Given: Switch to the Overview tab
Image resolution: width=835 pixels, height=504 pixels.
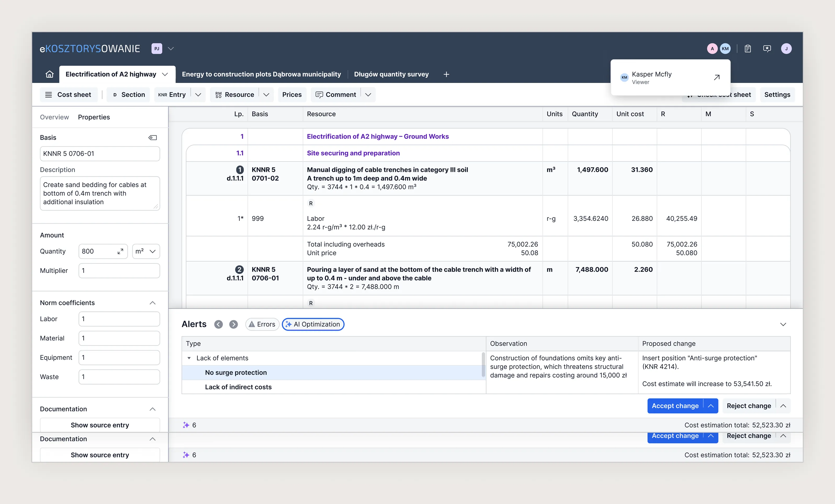Looking at the screenshot, I should (x=54, y=117).
